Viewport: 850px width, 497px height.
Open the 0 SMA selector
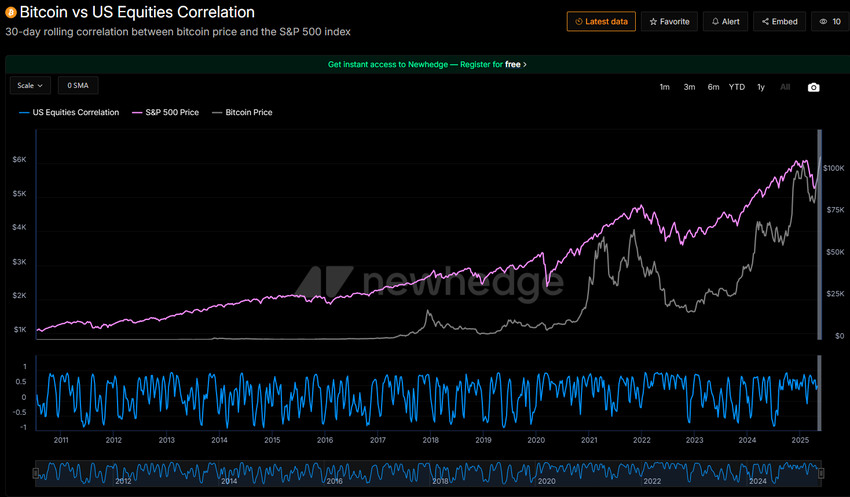pos(78,86)
